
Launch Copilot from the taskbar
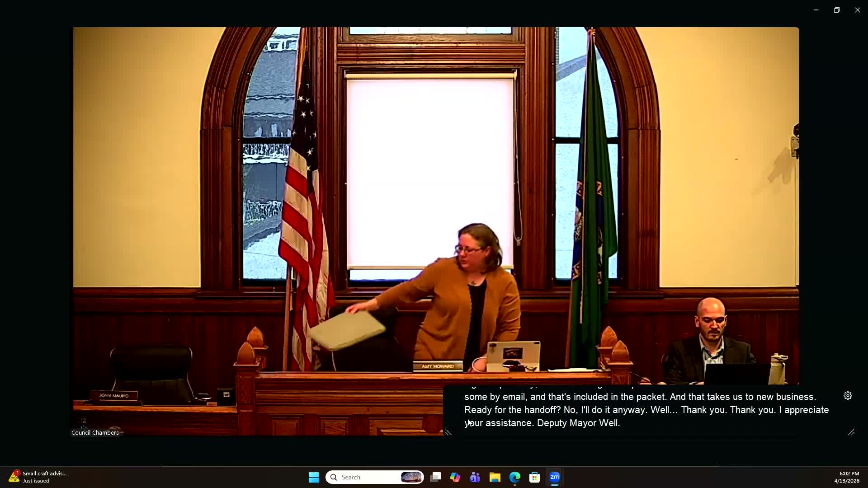(455, 477)
